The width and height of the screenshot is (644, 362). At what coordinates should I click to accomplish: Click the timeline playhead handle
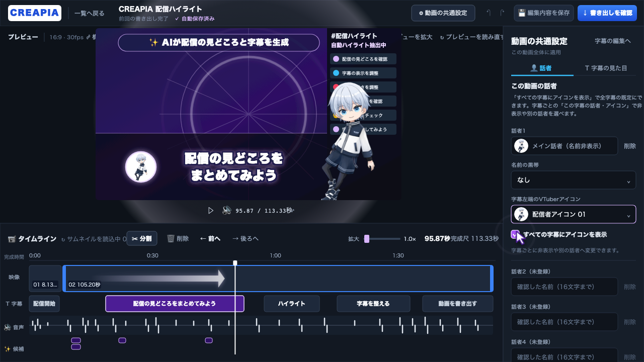[x=235, y=262]
